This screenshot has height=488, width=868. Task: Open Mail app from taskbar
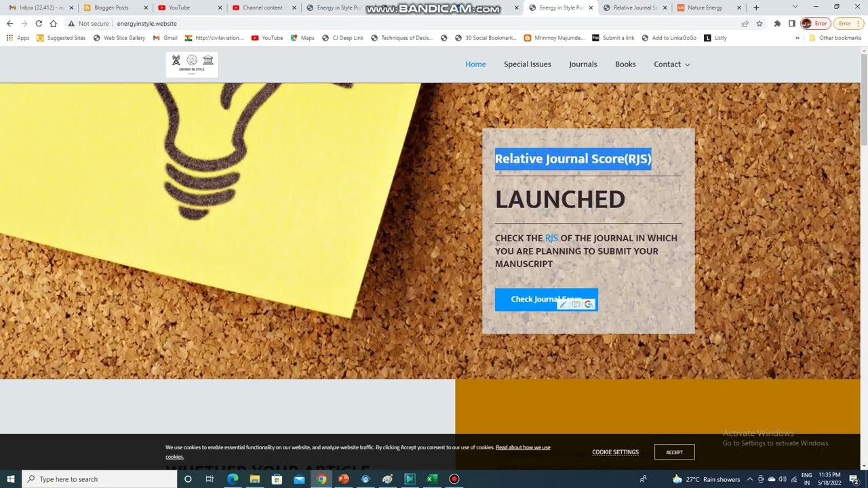tap(299, 479)
